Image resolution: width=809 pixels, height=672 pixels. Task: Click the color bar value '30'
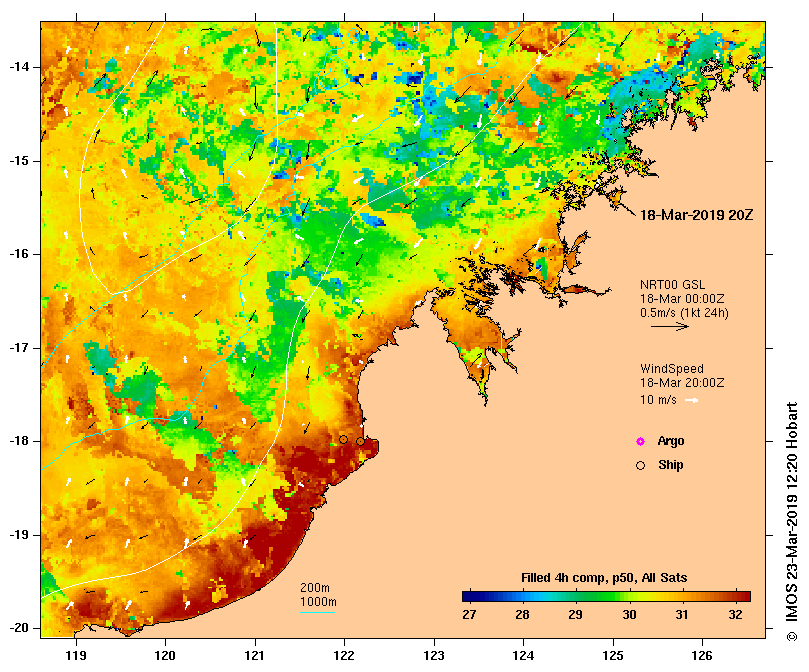click(629, 615)
